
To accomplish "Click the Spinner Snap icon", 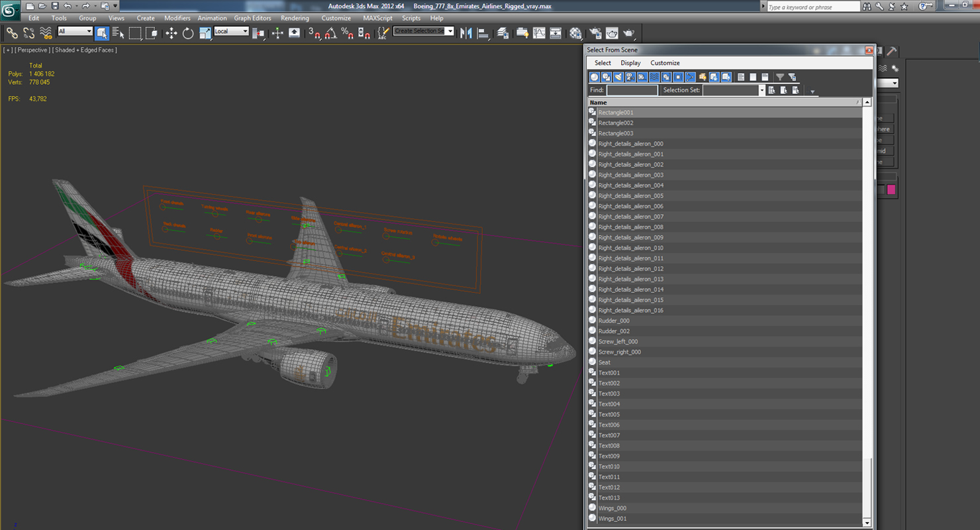I will point(364,33).
